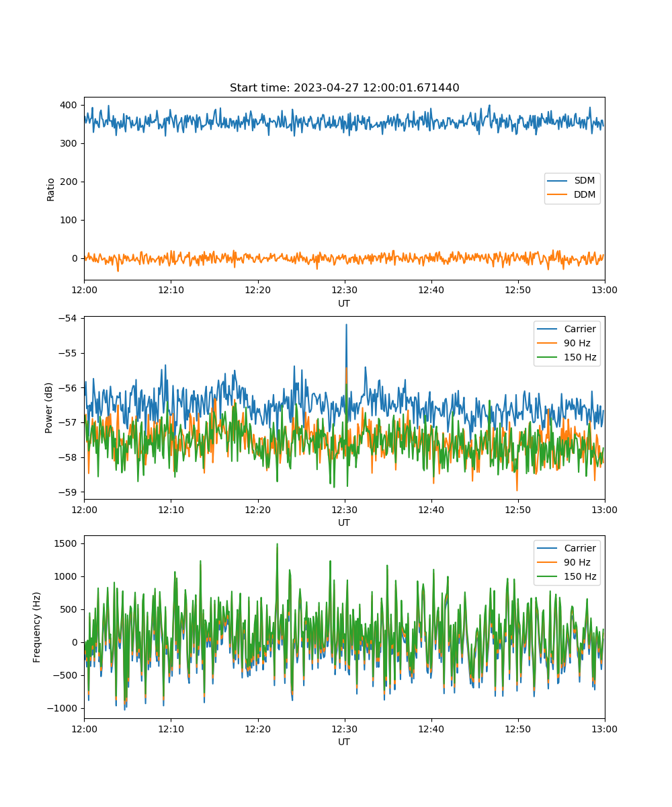Screen dimensions: 672x807
Task: Select 'Carrier' in the Power plot legend
Action: (x=580, y=329)
